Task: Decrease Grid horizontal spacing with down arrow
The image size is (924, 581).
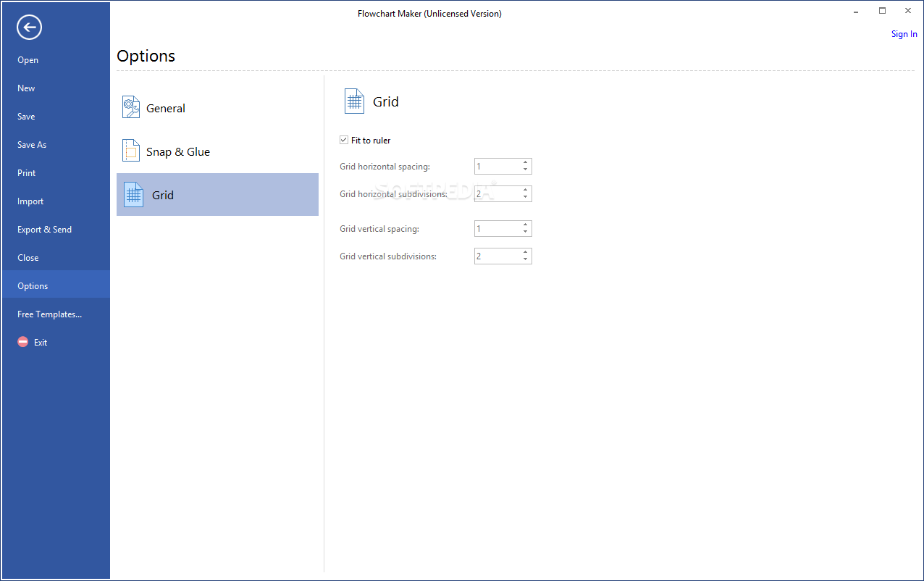Action: coord(525,170)
